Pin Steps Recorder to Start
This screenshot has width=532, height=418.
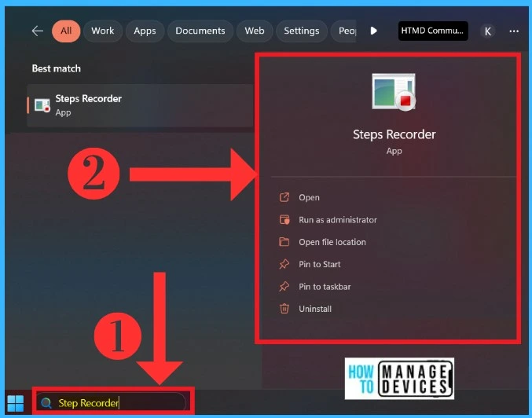(319, 265)
